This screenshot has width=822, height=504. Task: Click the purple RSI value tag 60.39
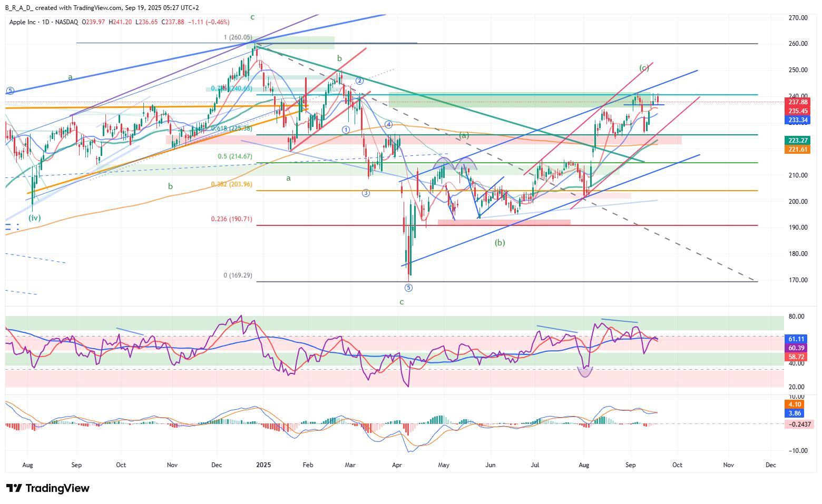coord(796,349)
